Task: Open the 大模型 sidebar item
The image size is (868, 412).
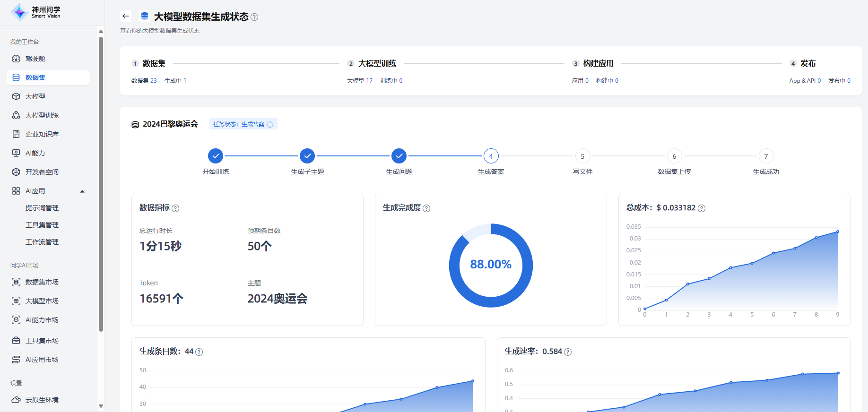Action: point(48,96)
